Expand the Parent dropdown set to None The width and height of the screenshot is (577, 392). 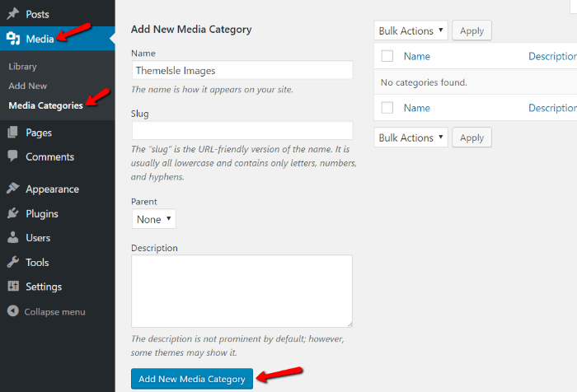154,219
